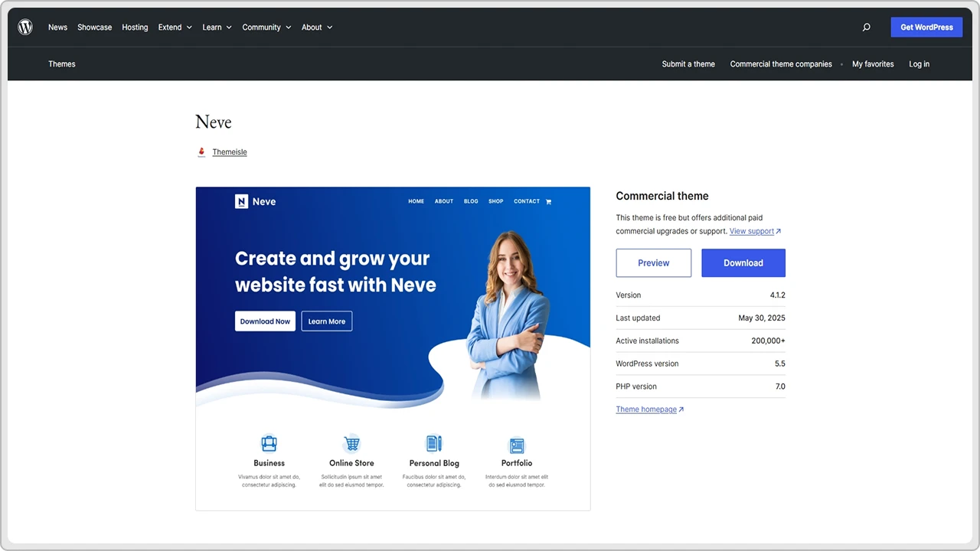980x551 pixels.
Task: Click the WordPress version value 5.5
Action: click(780, 364)
